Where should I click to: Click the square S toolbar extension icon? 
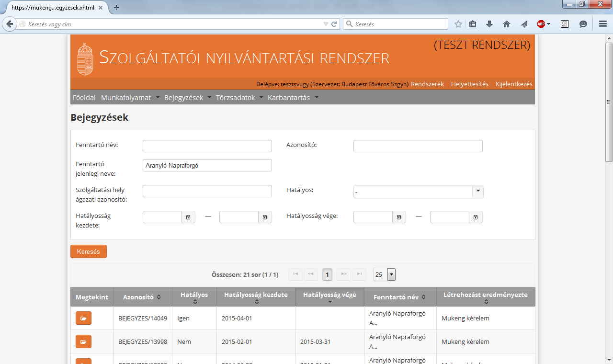click(565, 24)
